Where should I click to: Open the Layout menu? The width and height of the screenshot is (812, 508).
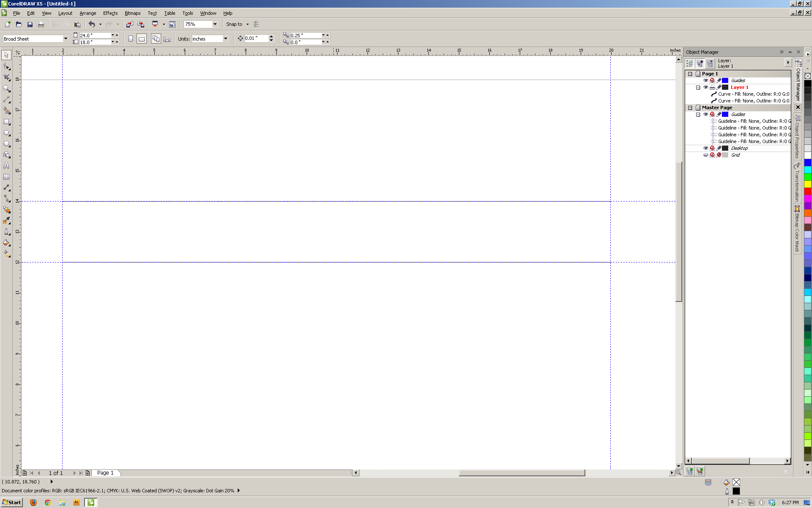pos(65,13)
